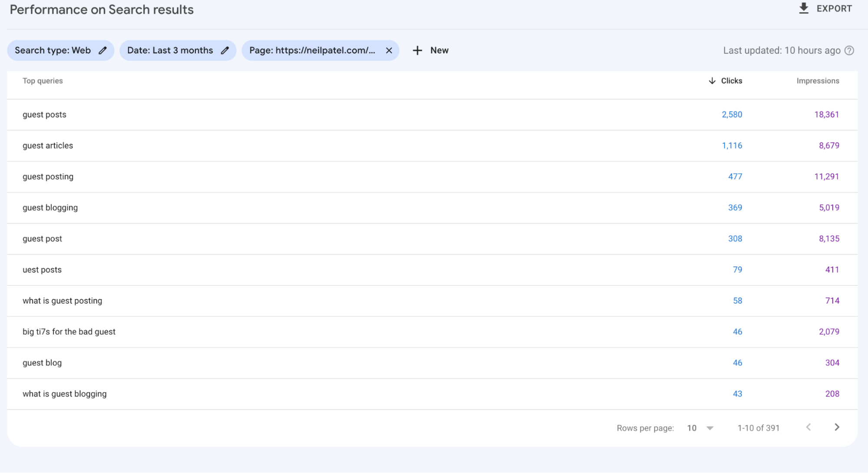Select the 'guest blogging' query row

tap(50, 208)
